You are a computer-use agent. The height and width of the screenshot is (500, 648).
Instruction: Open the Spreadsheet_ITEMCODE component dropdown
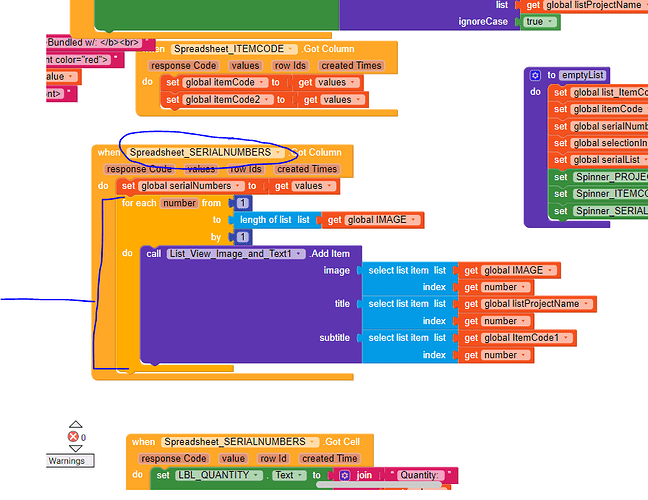pos(291,49)
